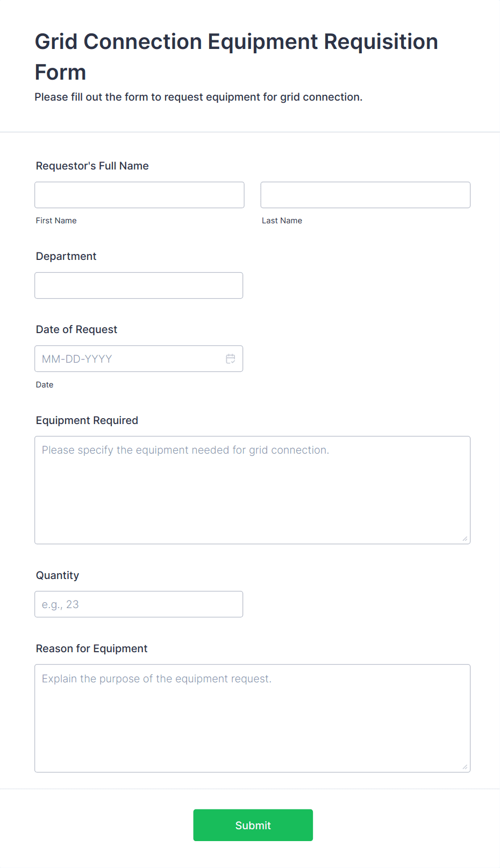Click the "Date" sublabel text
500x868 pixels.
pyautogui.click(x=45, y=385)
